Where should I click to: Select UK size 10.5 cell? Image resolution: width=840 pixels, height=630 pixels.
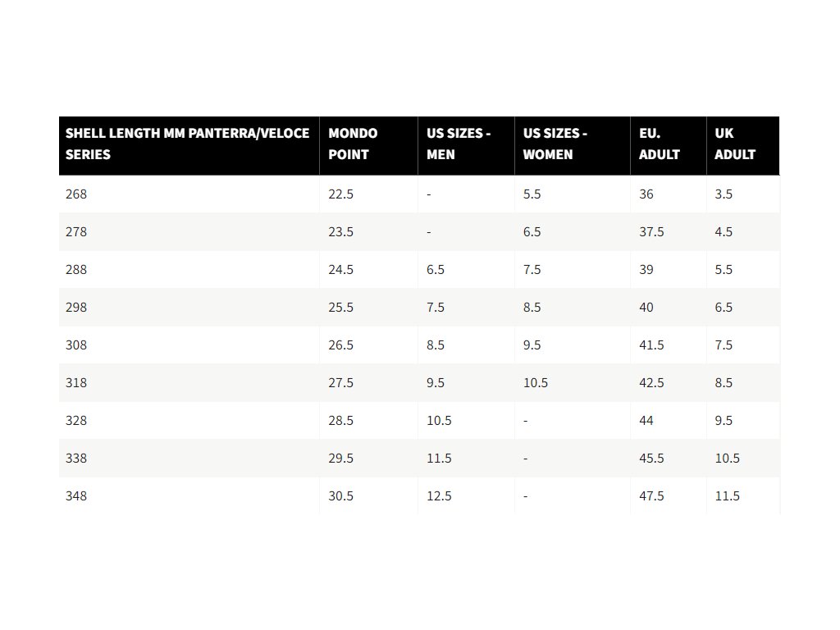[x=727, y=459]
